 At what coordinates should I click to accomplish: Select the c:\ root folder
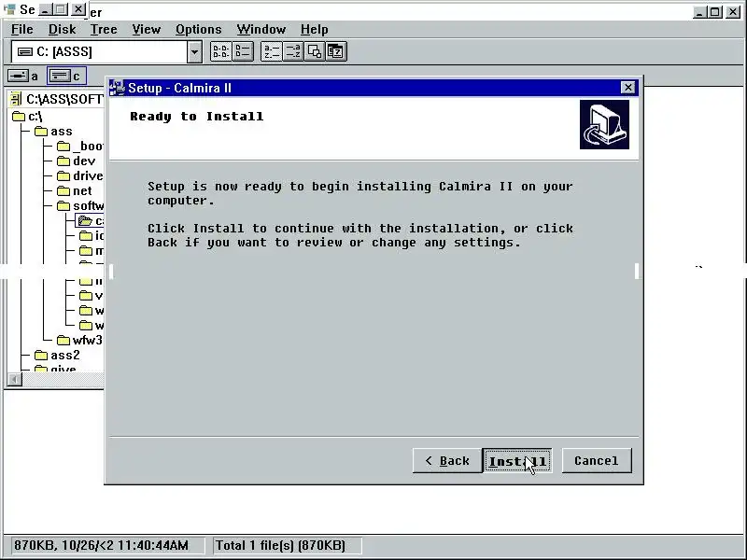tap(27, 116)
